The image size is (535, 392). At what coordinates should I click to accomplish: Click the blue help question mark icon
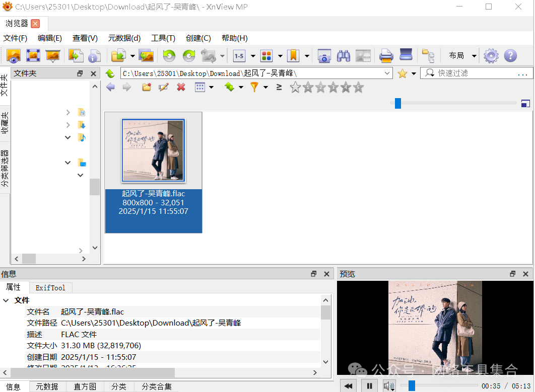click(x=510, y=56)
